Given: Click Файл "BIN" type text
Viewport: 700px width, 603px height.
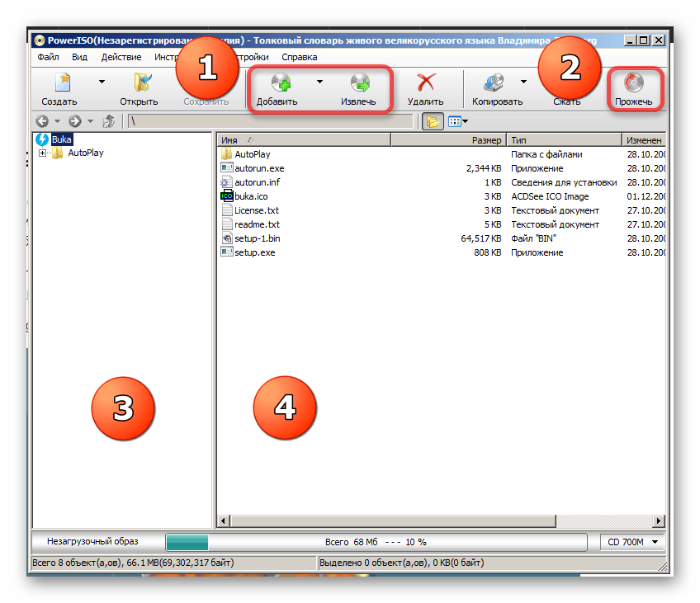Looking at the screenshot, I should click(x=533, y=238).
